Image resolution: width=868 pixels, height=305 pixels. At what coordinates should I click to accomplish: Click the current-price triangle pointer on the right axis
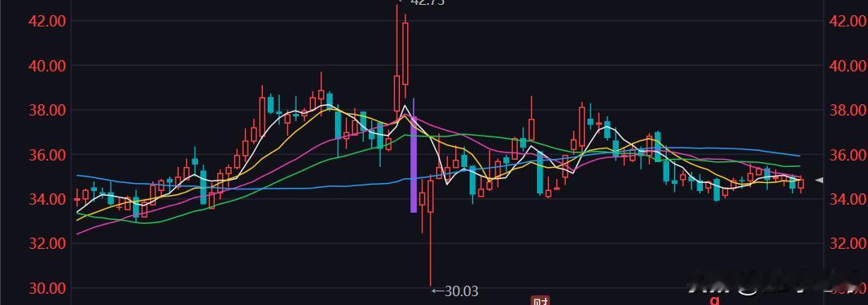(820, 181)
